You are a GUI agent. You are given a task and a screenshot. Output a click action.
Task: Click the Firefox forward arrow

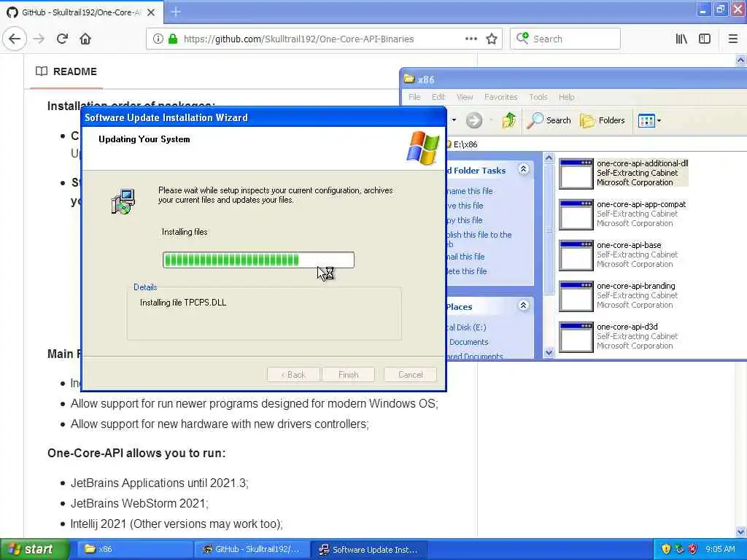(x=39, y=39)
